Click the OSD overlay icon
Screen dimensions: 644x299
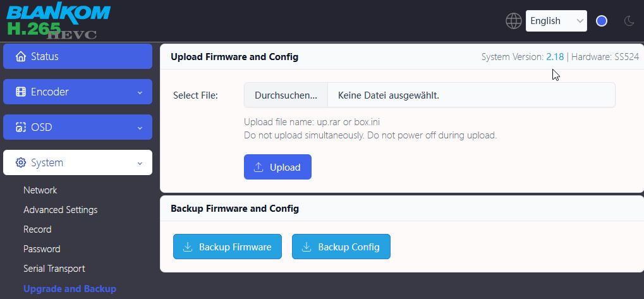[x=21, y=127]
